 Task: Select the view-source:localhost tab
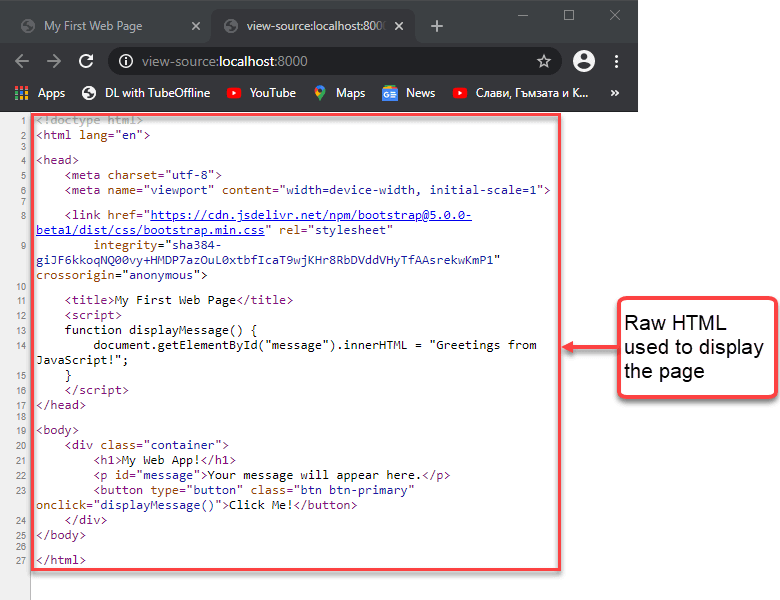coord(300,26)
